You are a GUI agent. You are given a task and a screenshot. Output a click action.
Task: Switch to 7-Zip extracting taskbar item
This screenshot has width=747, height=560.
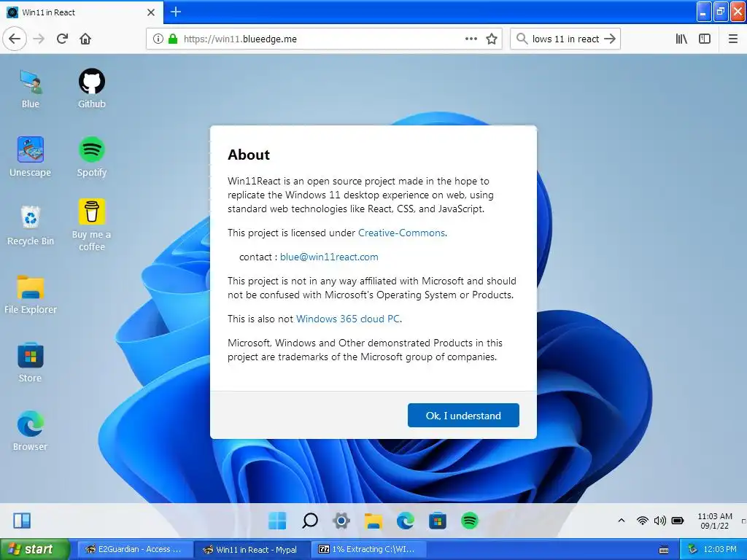[x=368, y=550]
